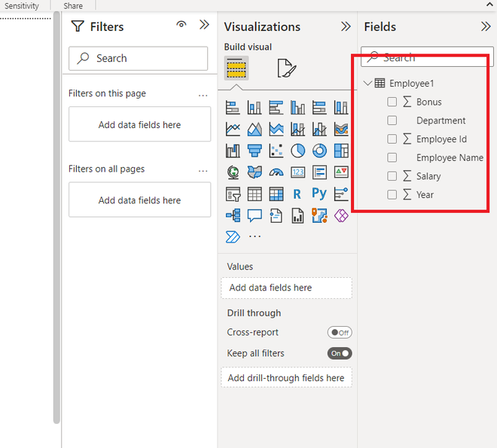
Task: Add a Python visual
Action: tap(319, 194)
